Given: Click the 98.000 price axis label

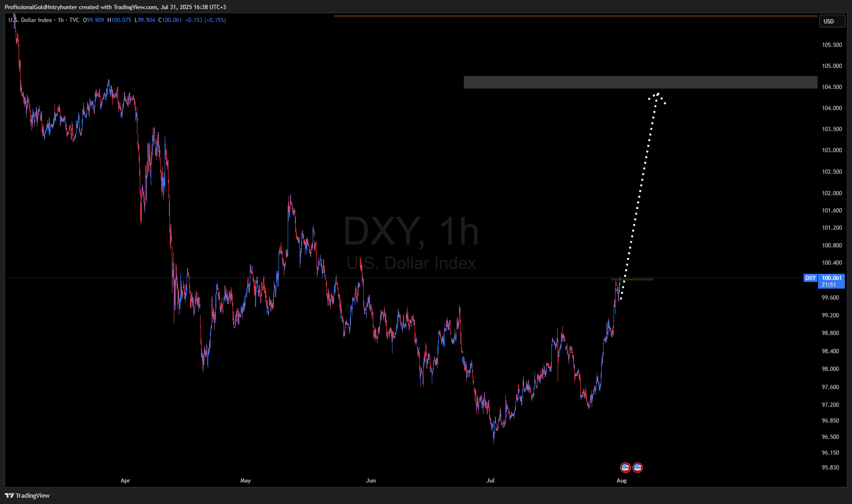Looking at the screenshot, I should tap(830, 369).
